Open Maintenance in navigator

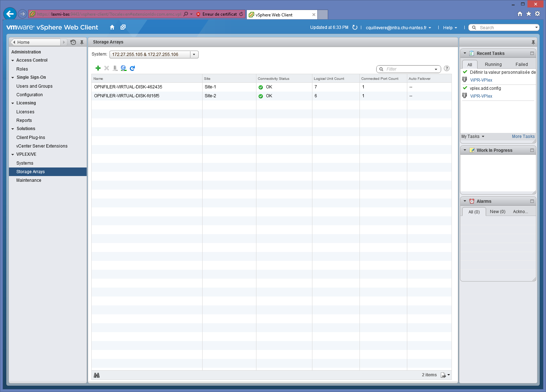tap(29, 180)
